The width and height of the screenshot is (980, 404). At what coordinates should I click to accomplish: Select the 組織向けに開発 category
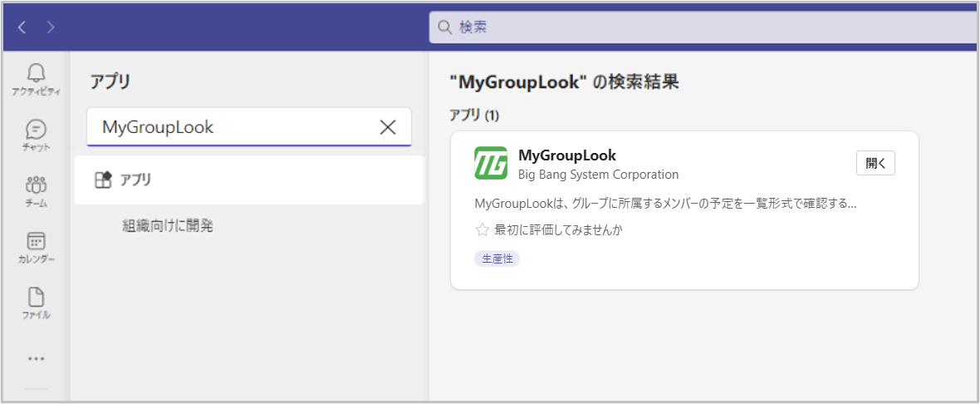click(x=168, y=226)
